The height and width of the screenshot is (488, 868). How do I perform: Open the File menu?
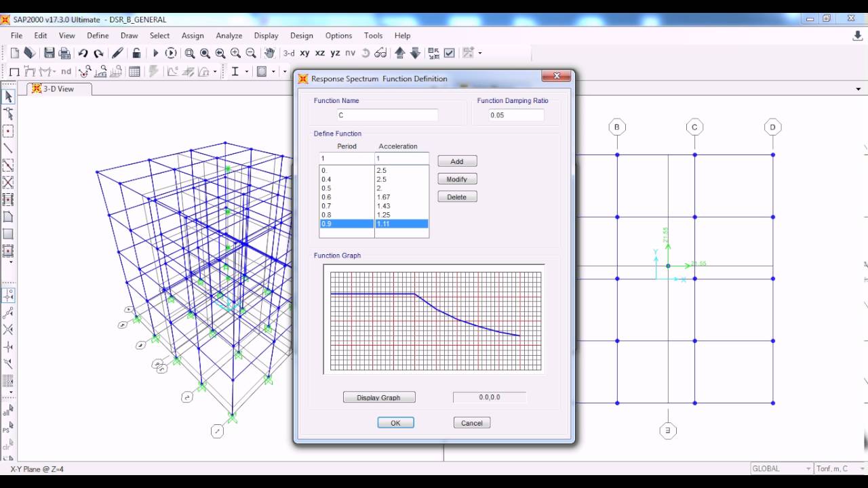pos(16,35)
